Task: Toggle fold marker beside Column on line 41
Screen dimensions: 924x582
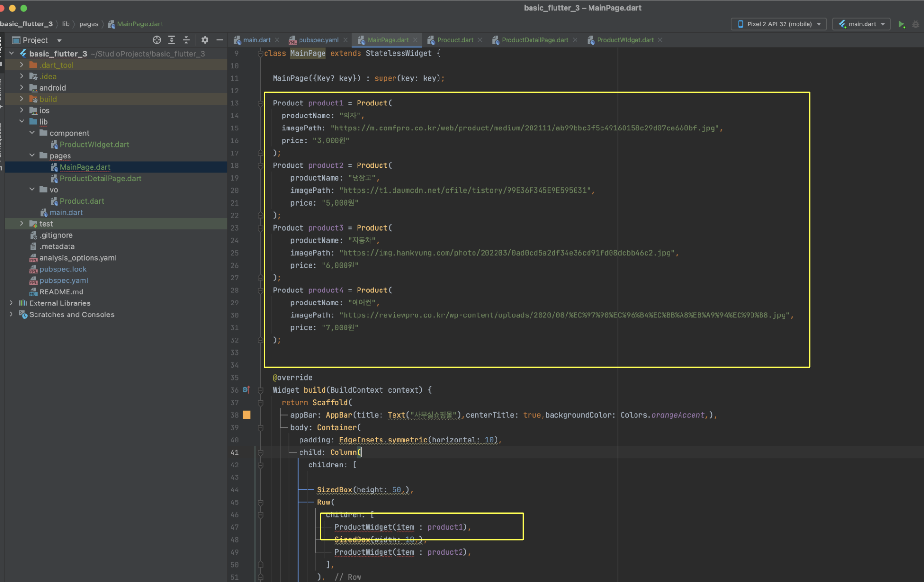Action: [260, 452]
